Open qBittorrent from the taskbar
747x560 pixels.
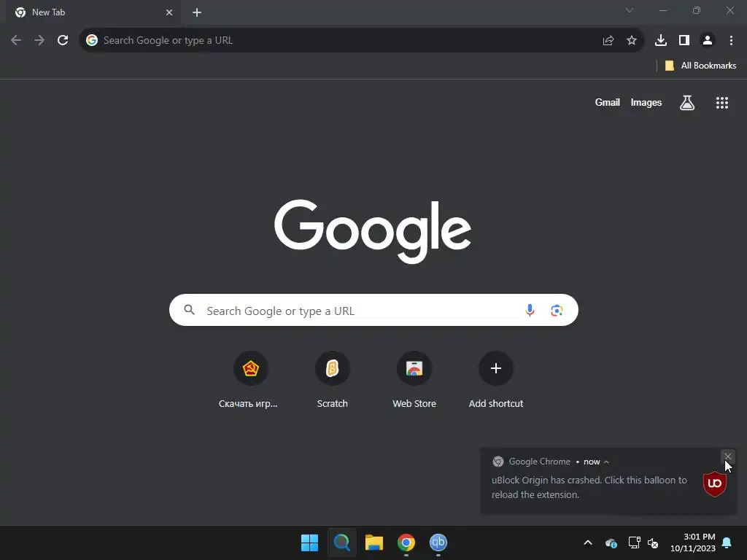438,542
